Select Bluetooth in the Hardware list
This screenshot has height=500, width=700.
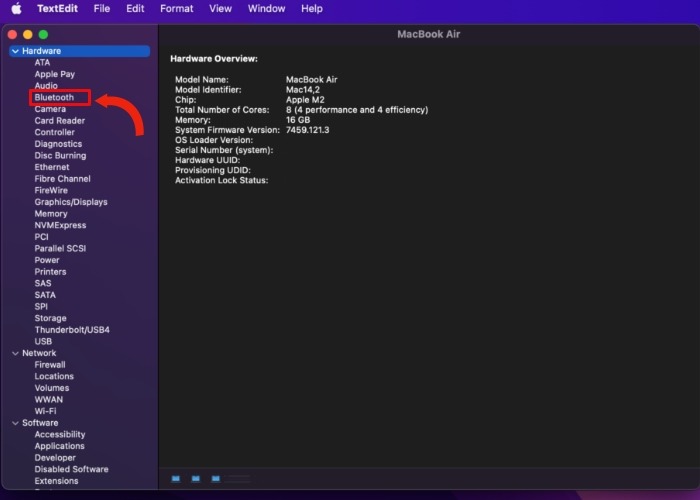coord(54,97)
